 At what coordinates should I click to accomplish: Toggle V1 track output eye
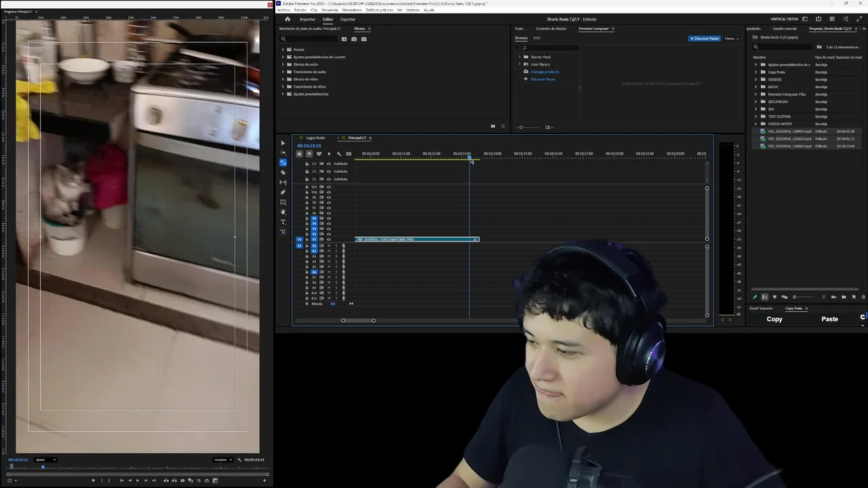pyautogui.click(x=329, y=239)
